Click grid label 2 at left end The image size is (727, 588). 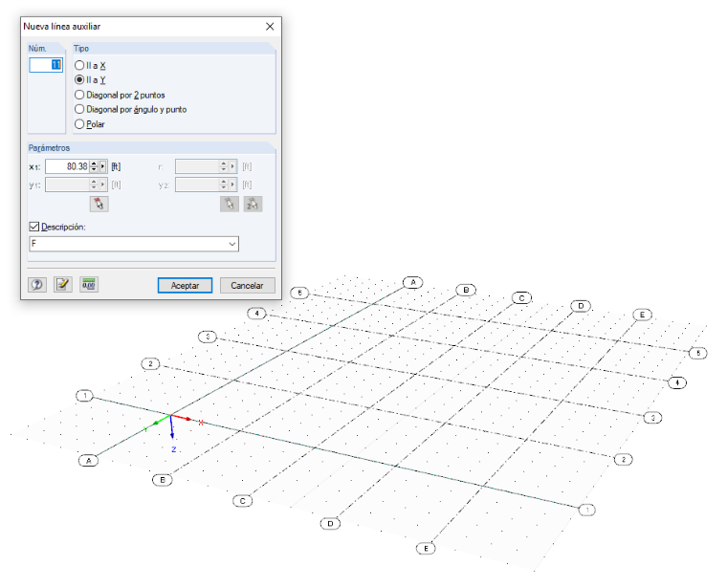point(151,363)
